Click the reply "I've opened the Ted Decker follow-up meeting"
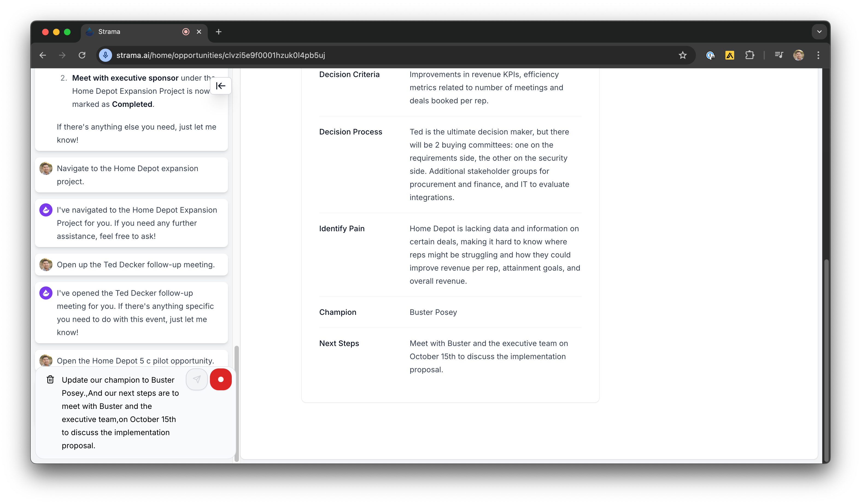 tap(135, 313)
